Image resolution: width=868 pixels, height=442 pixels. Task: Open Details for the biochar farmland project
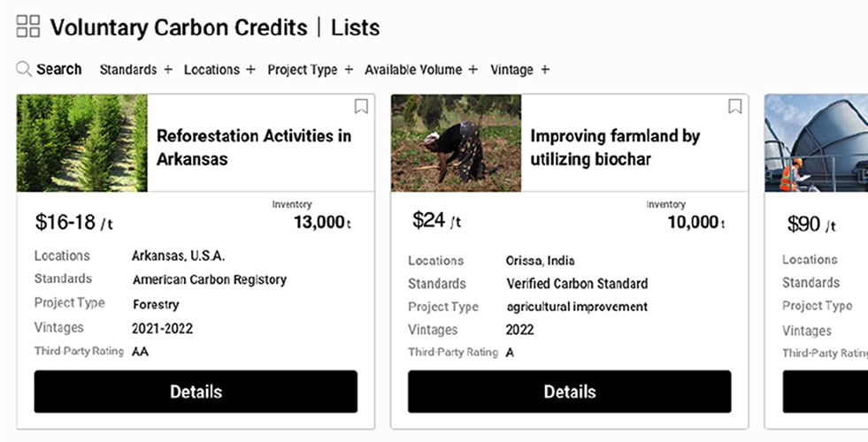[x=570, y=392]
